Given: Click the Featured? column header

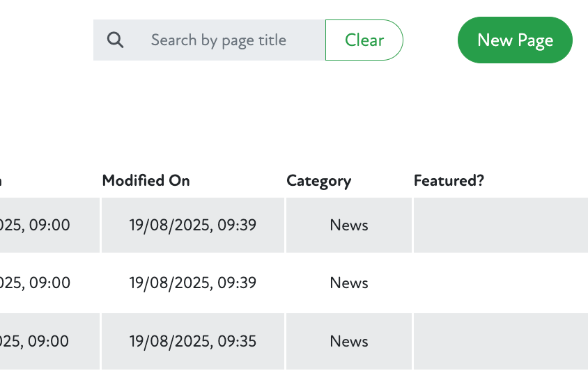Looking at the screenshot, I should [x=449, y=181].
